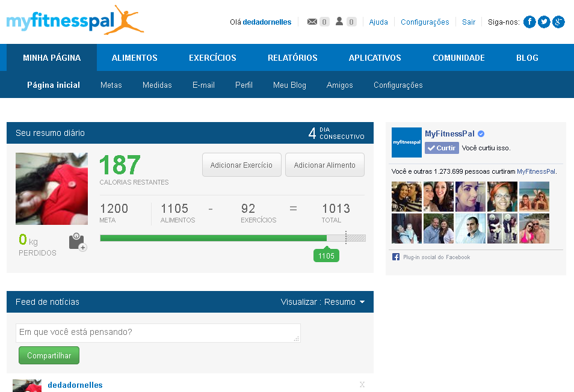Click the 1200 META value

point(114,209)
